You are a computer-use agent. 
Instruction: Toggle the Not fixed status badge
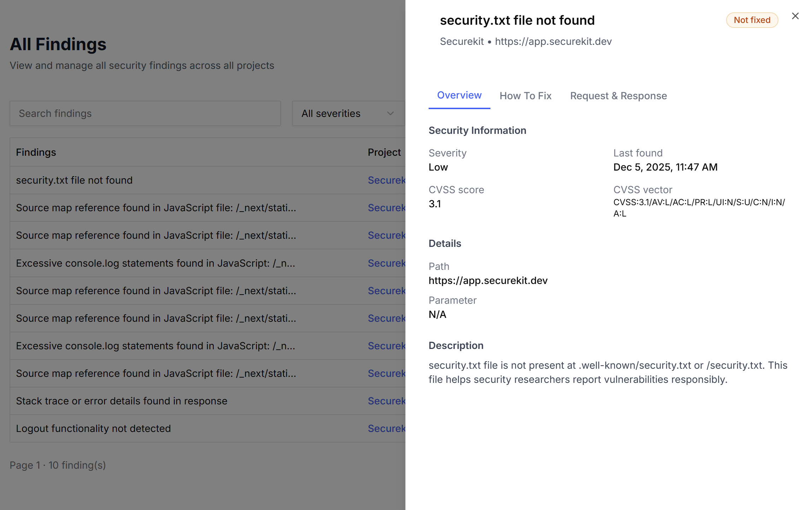752,20
